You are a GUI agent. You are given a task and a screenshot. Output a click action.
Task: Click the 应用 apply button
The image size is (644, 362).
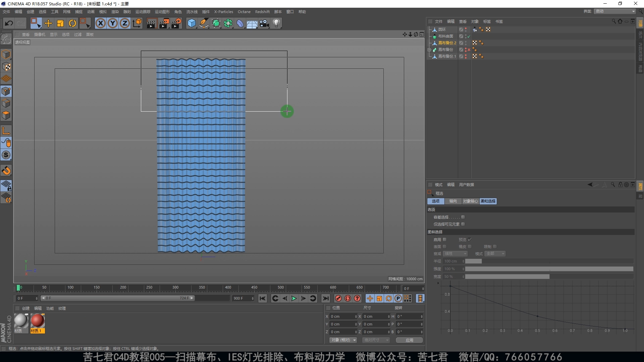tap(409, 340)
